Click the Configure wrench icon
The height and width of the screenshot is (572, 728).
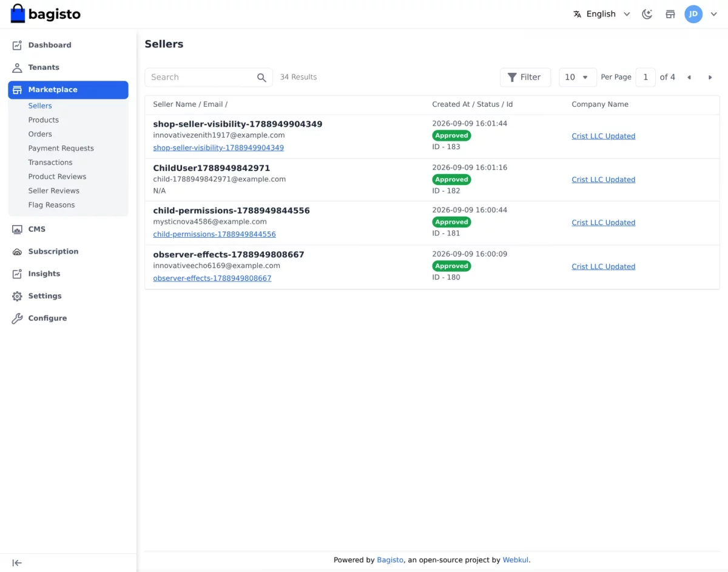[x=17, y=318]
